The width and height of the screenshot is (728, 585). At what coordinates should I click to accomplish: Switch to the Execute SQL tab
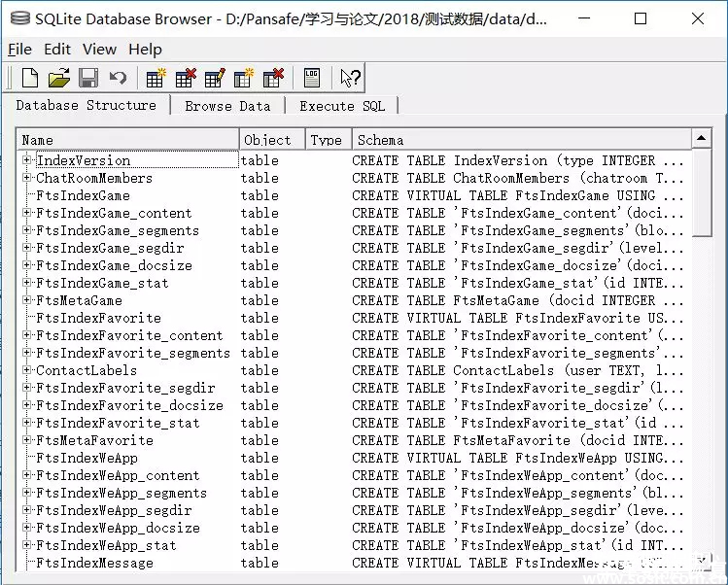[x=342, y=106]
